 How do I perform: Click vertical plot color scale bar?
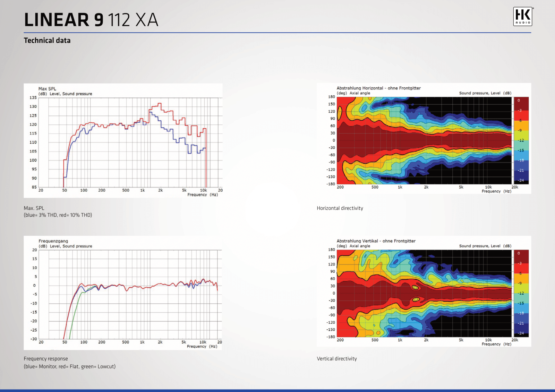(521, 293)
